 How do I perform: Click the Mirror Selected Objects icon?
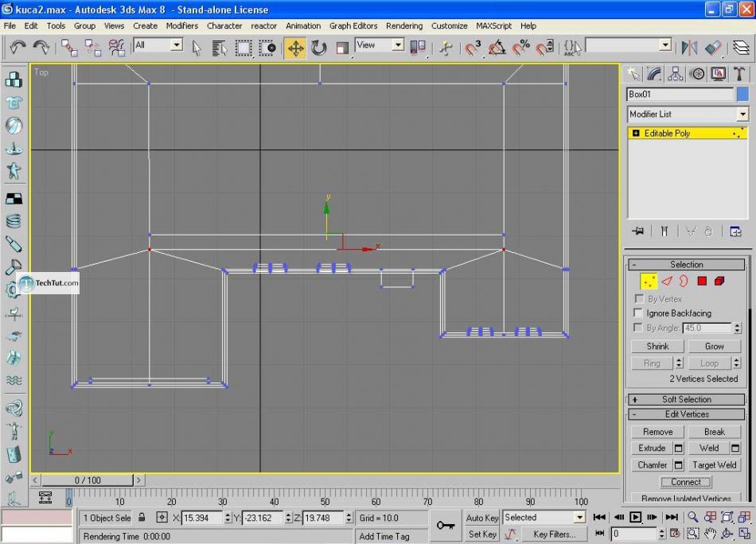point(689,48)
